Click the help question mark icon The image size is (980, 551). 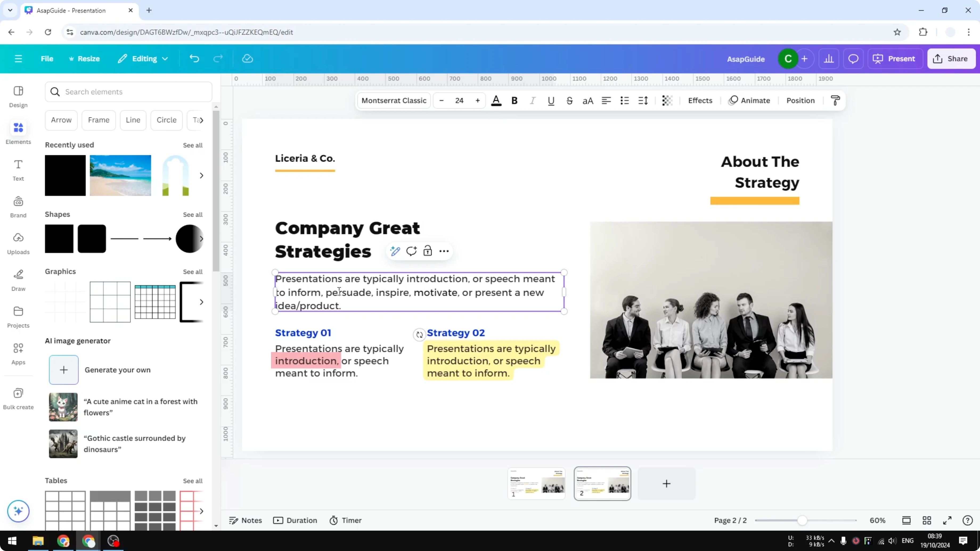(x=967, y=520)
